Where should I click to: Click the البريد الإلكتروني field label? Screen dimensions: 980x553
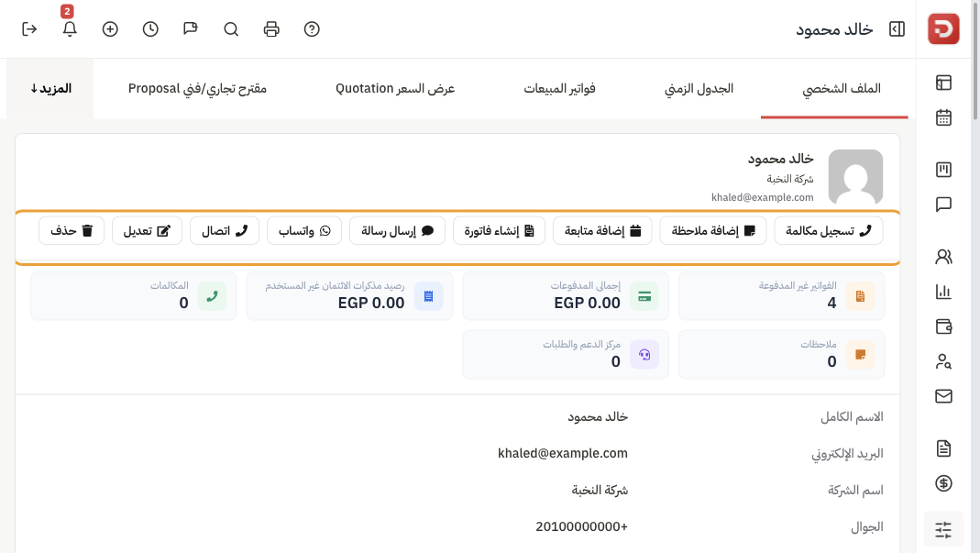(x=847, y=454)
